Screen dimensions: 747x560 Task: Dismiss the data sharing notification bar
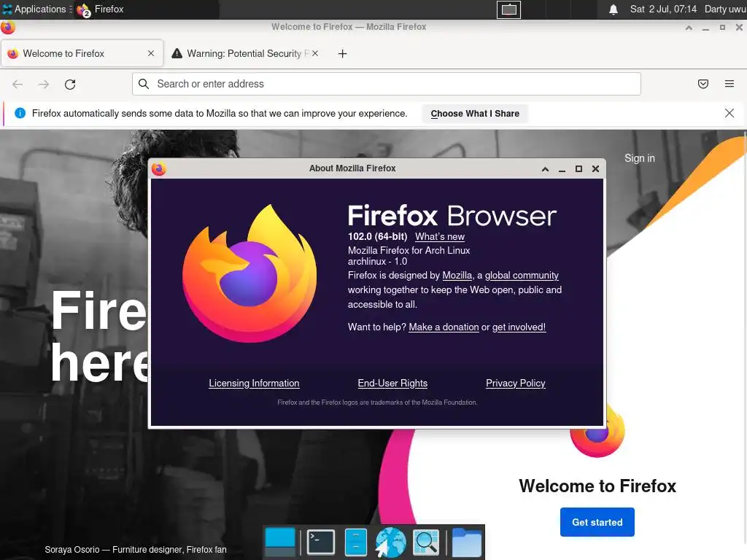[729, 113]
